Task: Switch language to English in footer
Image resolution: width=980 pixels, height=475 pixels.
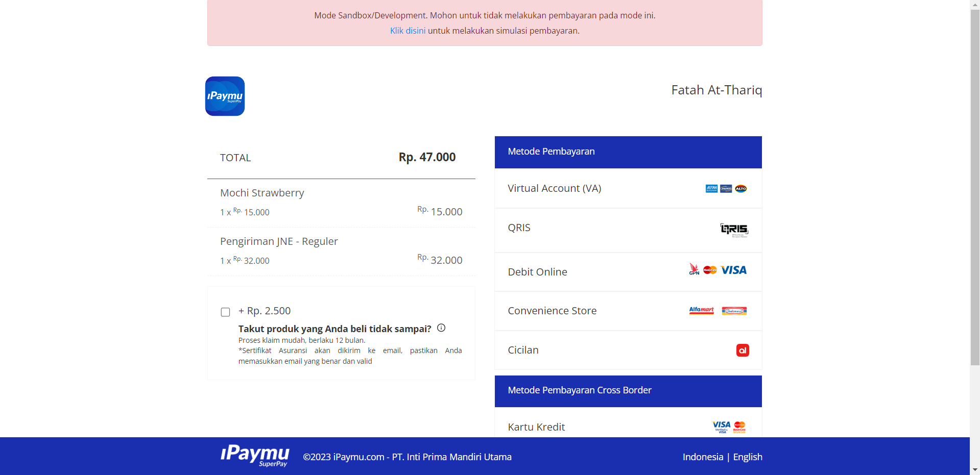Action: pyautogui.click(x=747, y=457)
